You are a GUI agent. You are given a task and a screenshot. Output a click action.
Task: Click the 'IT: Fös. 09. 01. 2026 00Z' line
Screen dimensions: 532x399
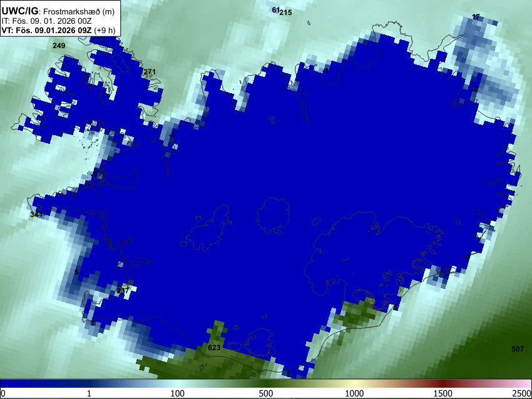click(46, 21)
